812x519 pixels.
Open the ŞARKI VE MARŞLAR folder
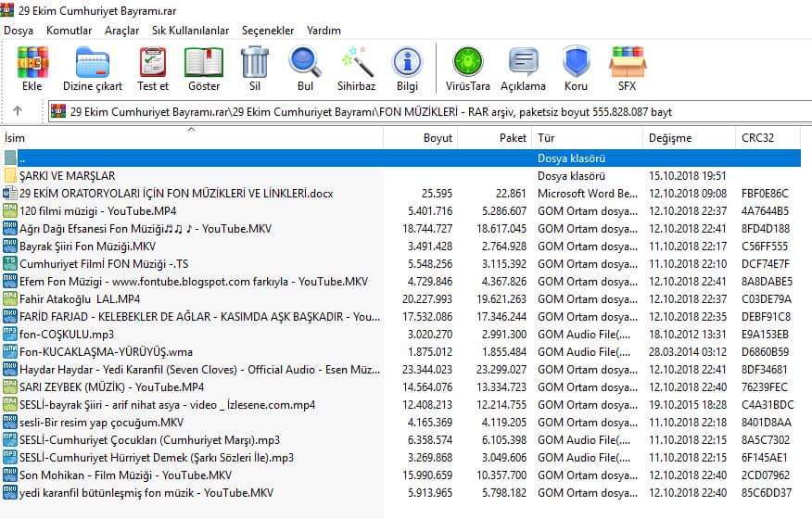(67, 176)
